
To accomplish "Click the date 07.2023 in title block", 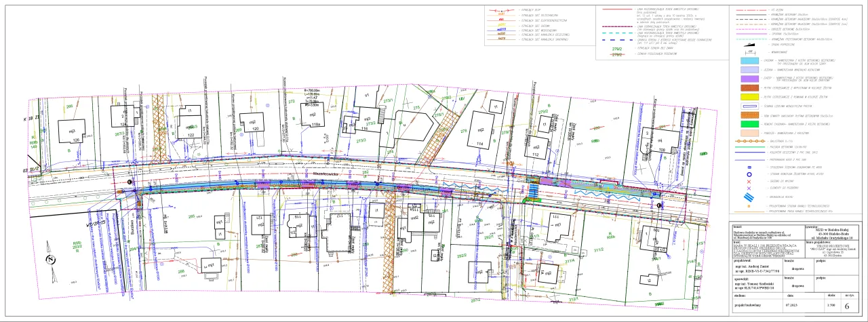I will tap(791, 305).
